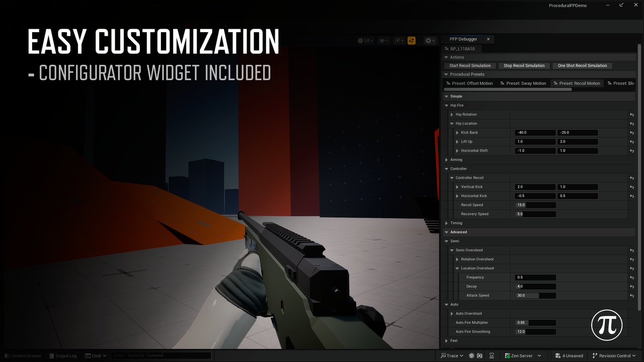Click Stop Recoil Simulation button

pos(524,66)
